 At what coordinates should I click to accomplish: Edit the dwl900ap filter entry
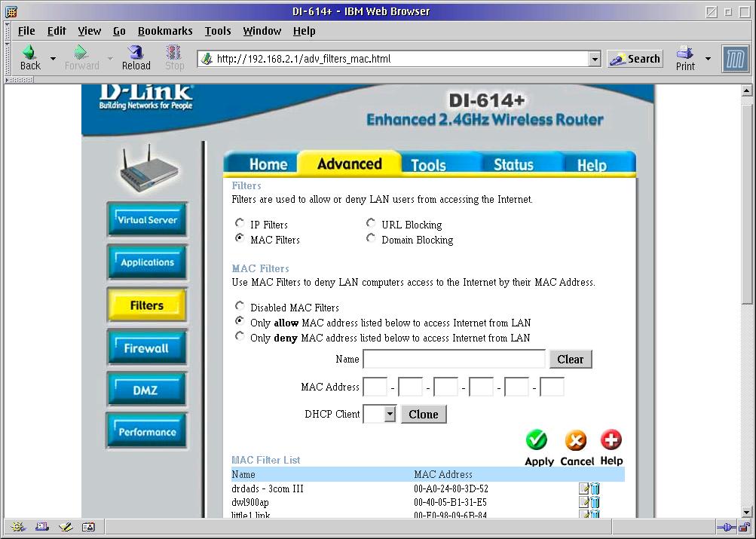[584, 502]
